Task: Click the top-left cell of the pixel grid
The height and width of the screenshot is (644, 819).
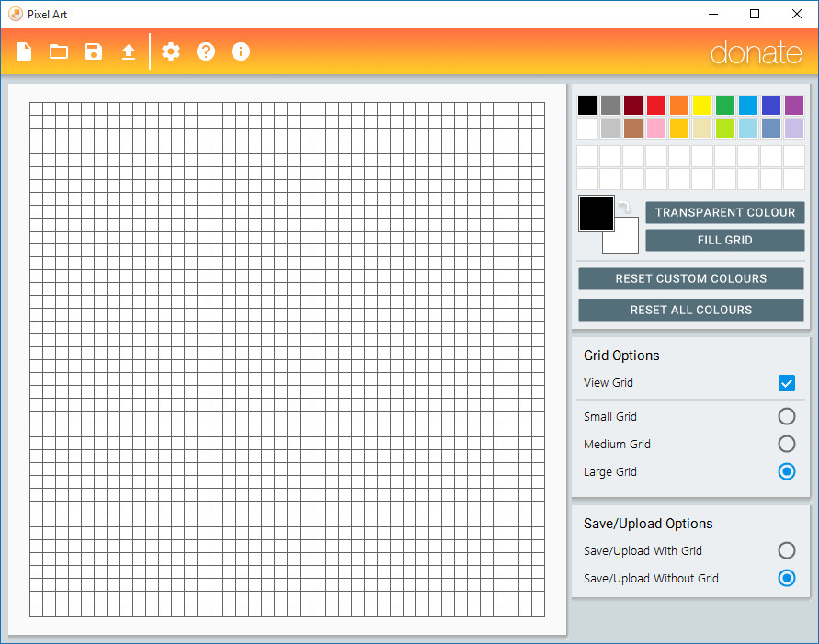Action: coord(36,108)
